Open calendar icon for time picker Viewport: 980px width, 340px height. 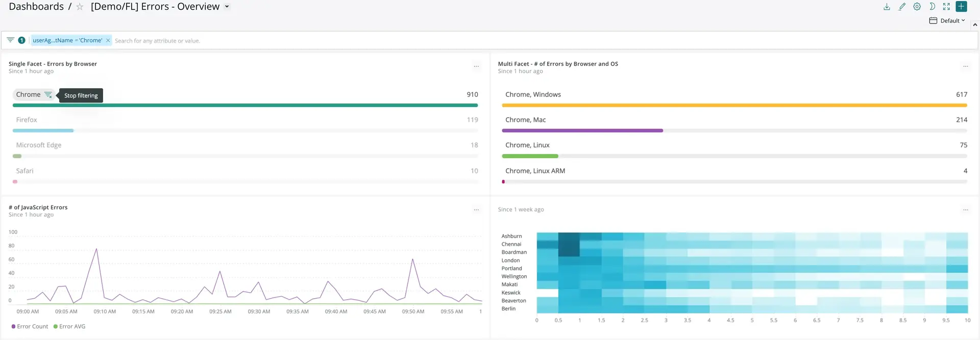point(933,21)
